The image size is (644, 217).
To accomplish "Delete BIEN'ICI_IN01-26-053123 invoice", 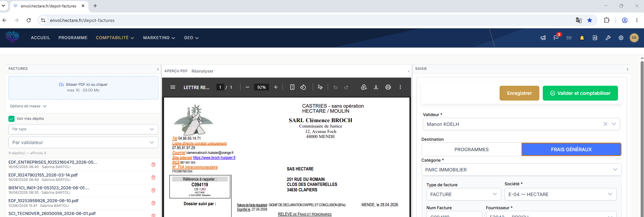I will [153, 190].
